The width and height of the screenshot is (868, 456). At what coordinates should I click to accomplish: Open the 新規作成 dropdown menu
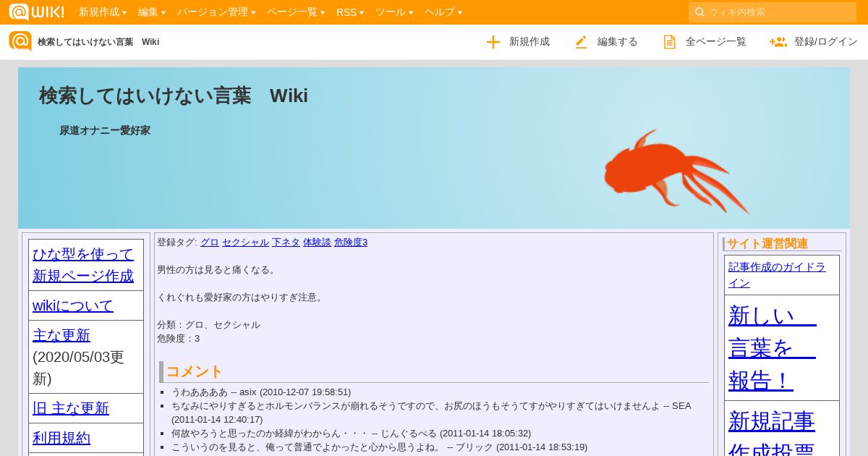pyautogui.click(x=103, y=12)
